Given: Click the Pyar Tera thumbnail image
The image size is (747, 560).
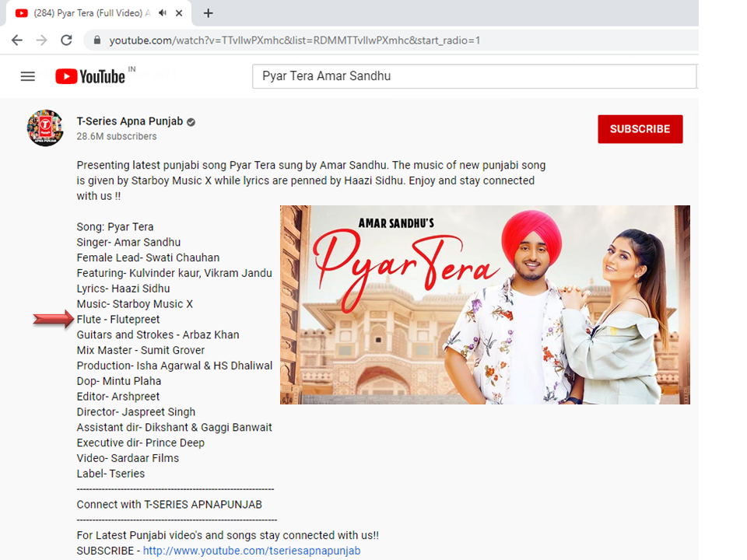Looking at the screenshot, I should click(x=485, y=305).
